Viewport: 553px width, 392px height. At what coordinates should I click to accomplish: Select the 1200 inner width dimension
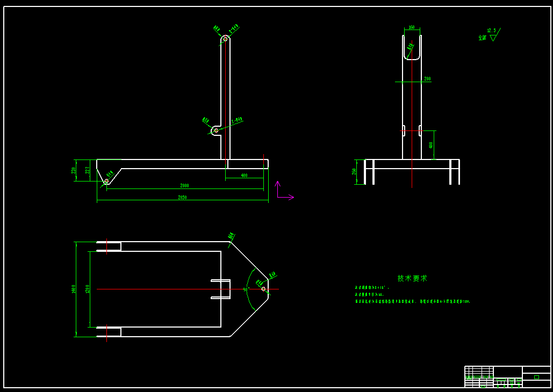(88, 289)
